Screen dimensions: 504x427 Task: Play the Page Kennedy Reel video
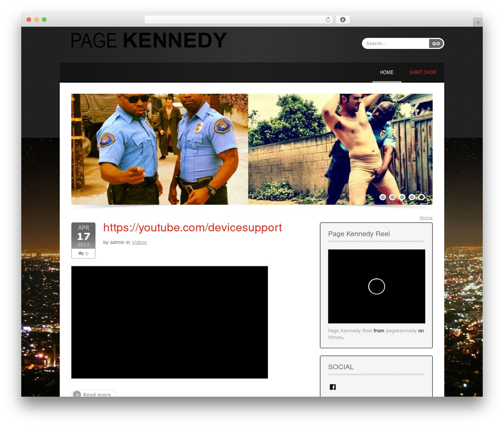point(376,286)
